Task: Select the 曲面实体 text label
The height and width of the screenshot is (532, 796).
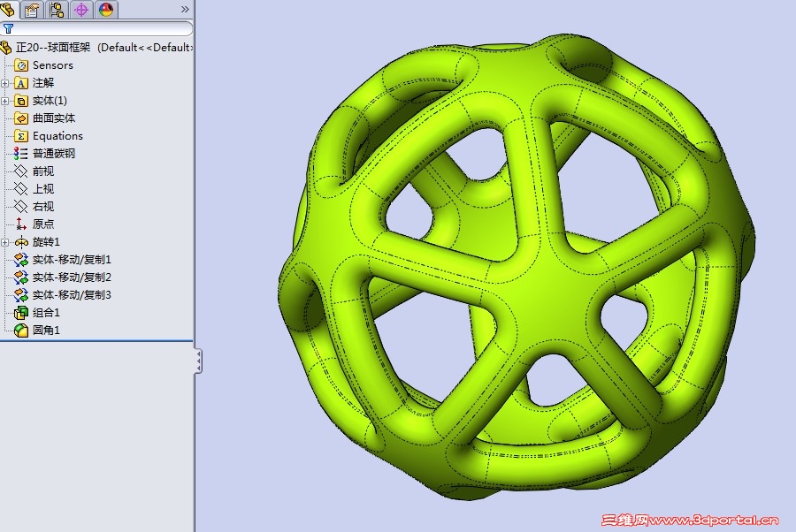Action: click(x=54, y=118)
